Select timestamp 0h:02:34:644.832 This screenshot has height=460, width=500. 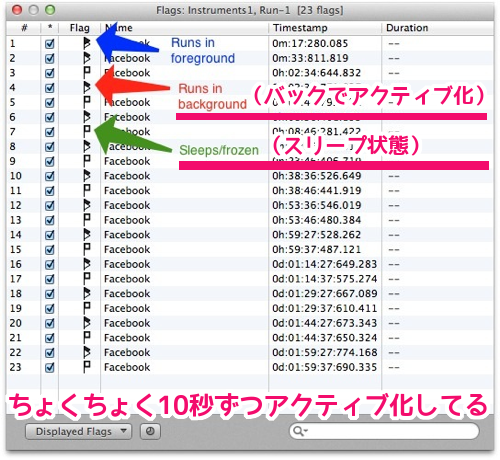316,73
